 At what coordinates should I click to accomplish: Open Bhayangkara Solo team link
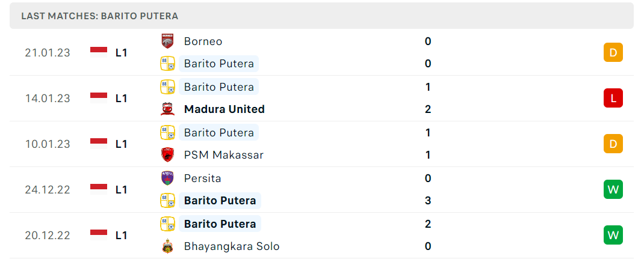click(x=232, y=246)
